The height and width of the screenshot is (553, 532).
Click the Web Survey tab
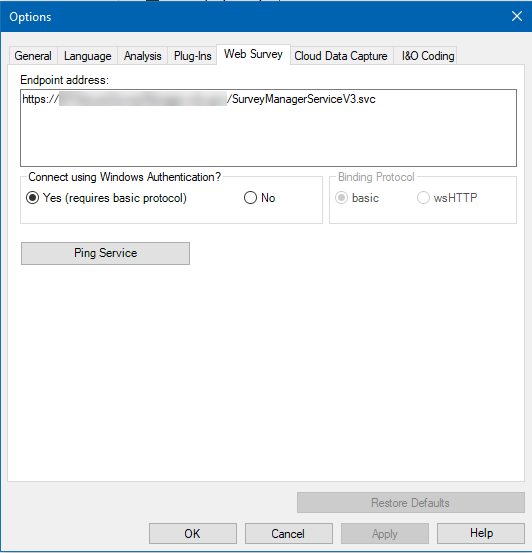click(x=253, y=54)
